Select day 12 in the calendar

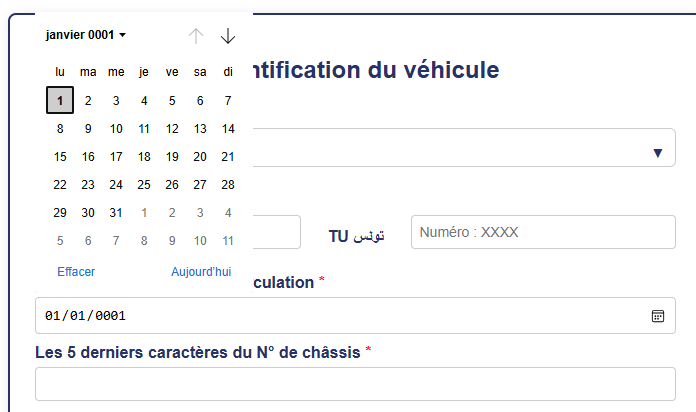[172, 128]
